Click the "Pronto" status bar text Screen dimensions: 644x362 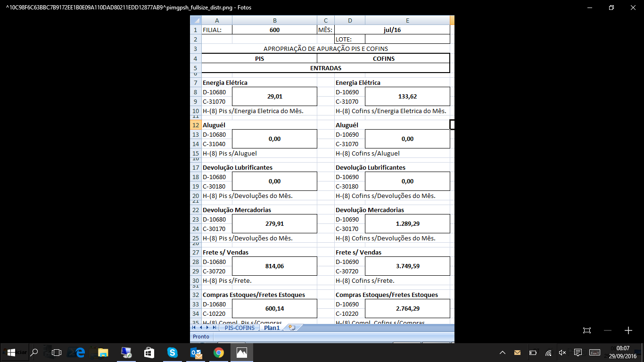click(201, 337)
